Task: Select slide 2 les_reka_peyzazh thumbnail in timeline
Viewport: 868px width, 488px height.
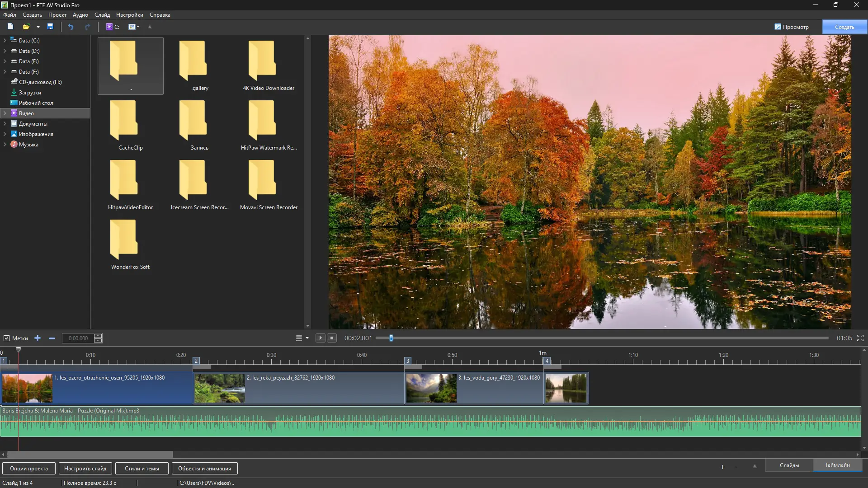Action: [220, 388]
